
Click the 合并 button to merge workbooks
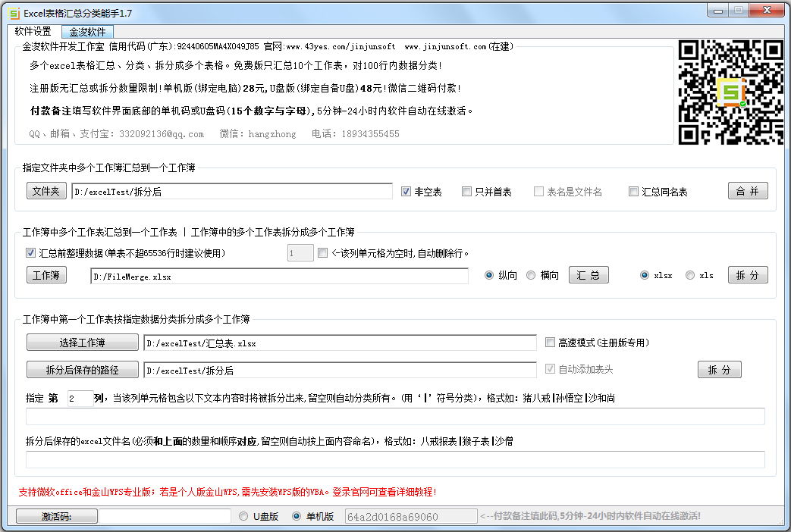pos(748,190)
